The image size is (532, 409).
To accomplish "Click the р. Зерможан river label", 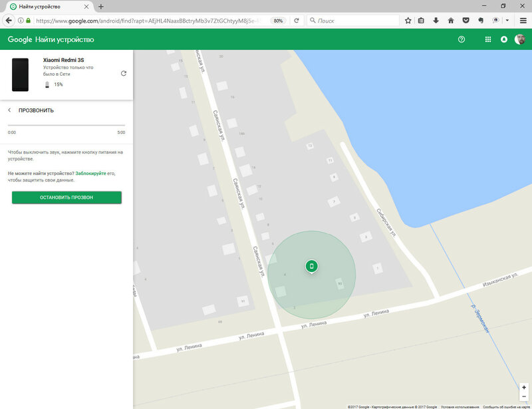I will 480,319.
